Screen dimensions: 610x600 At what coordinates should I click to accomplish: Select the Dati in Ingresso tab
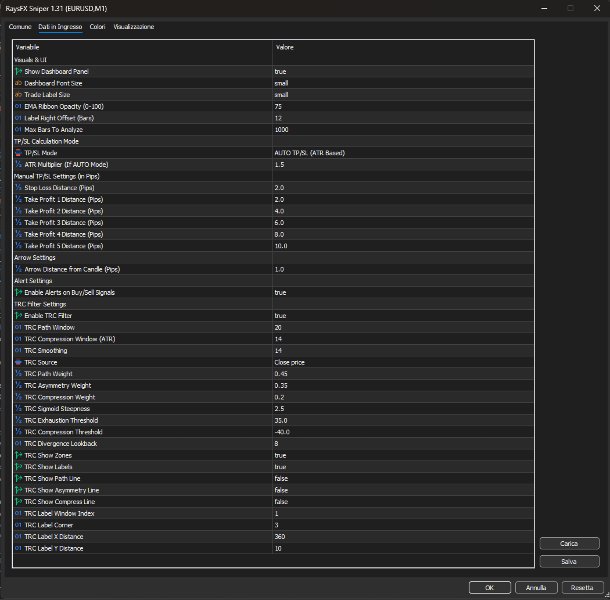pyautogui.click(x=60, y=27)
